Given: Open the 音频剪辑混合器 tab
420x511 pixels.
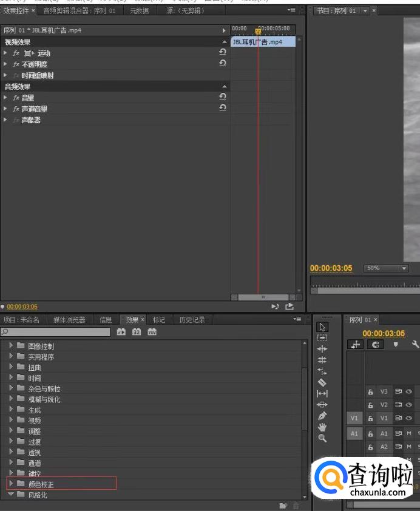Looking at the screenshot, I should coord(78,10).
